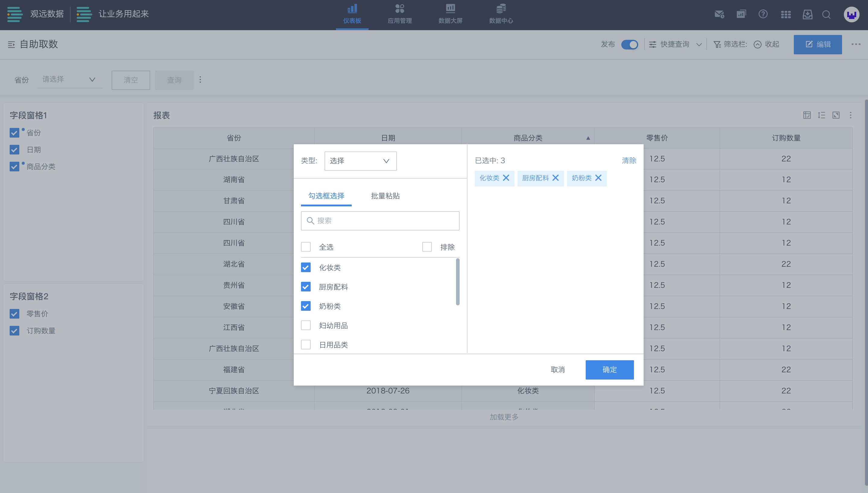Uncheck the 厨房配料 checkbox
Screen dimensions: 868x493
click(x=306, y=287)
